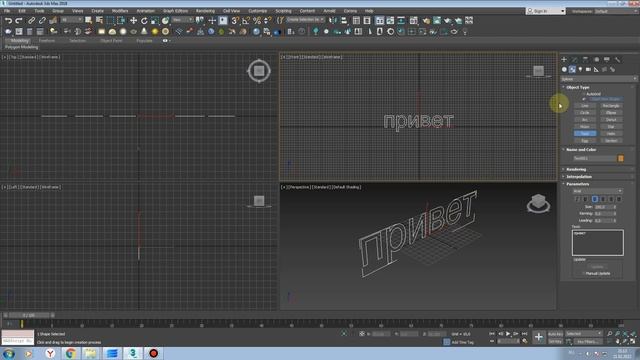Open the Arial font dropdown

(598, 191)
